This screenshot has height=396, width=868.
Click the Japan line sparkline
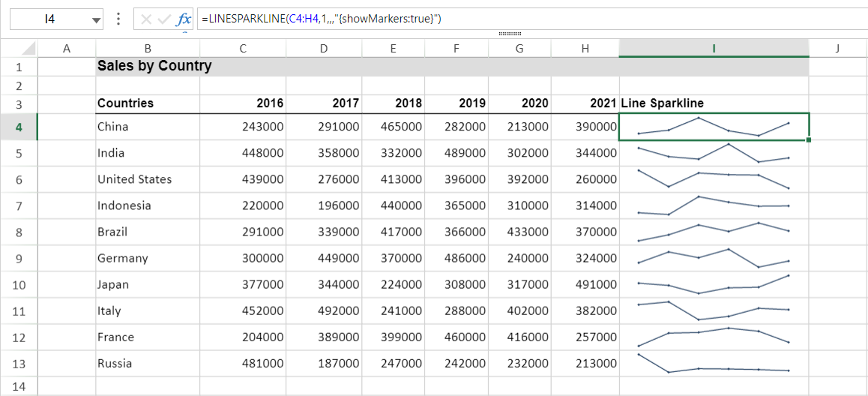click(713, 285)
